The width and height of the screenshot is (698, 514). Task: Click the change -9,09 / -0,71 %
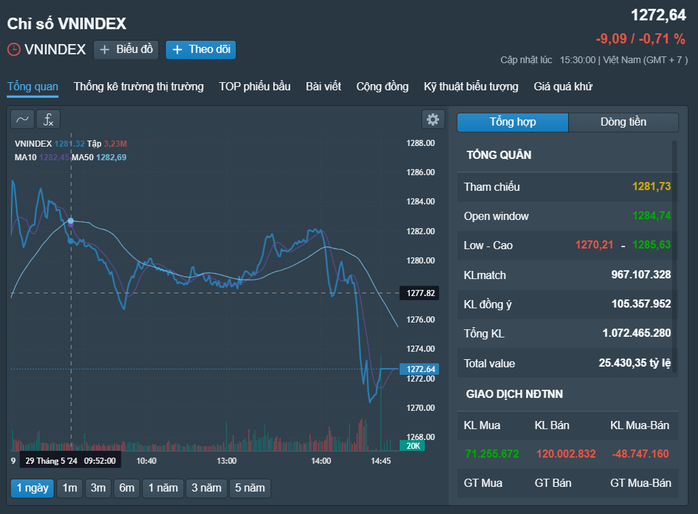tap(641, 39)
